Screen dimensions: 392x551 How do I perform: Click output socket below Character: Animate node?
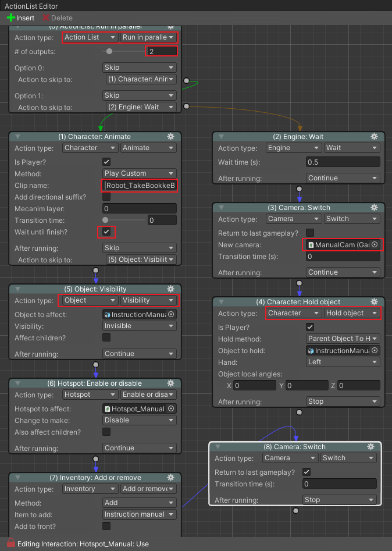click(95, 271)
